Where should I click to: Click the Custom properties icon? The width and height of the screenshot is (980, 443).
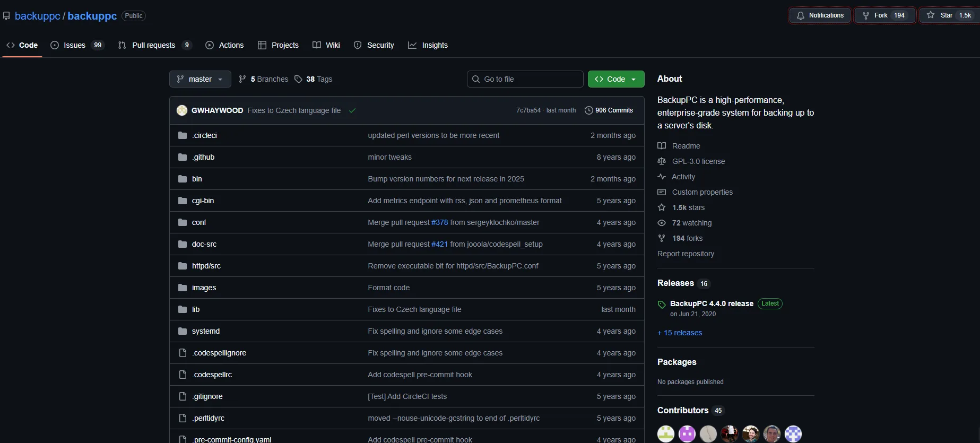tap(662, 192)
